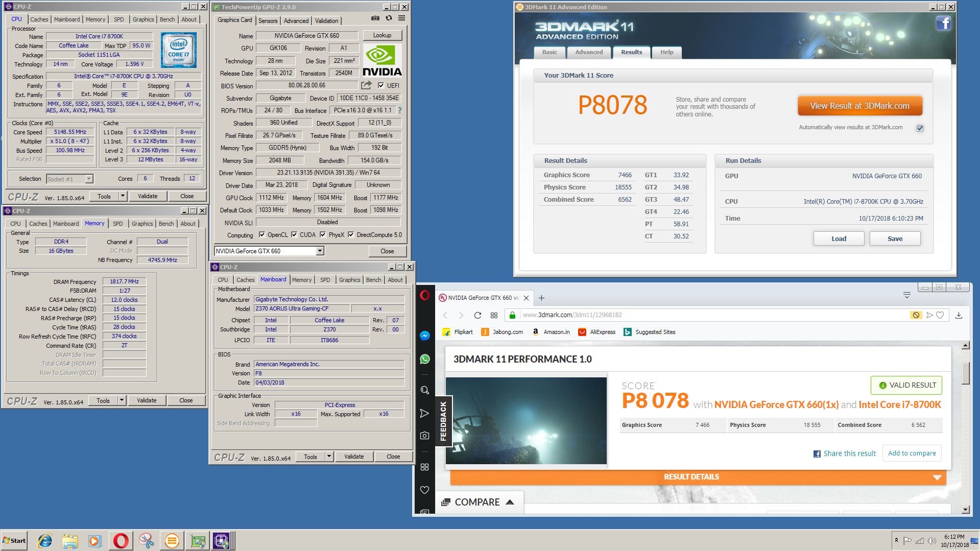980x551 pixels.
Task: Open Messenger in the Opera sidebar
Action: 424,336
